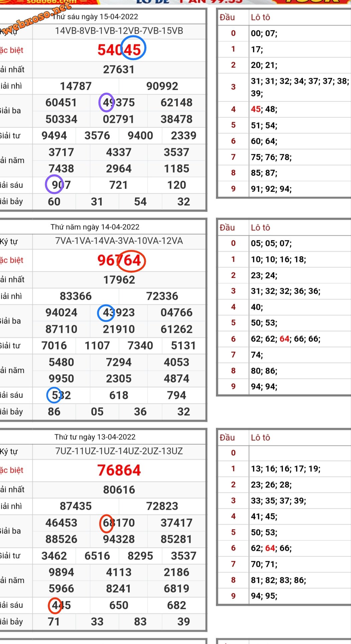Click second prize number "14787"
This screenshot has width=351, height=644.
click(x=76, y=86)
